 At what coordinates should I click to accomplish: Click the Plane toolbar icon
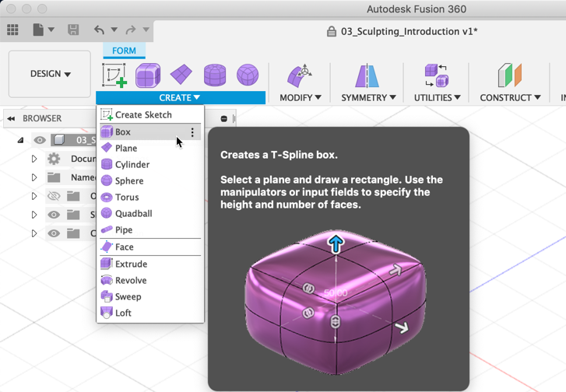(181, 75)
